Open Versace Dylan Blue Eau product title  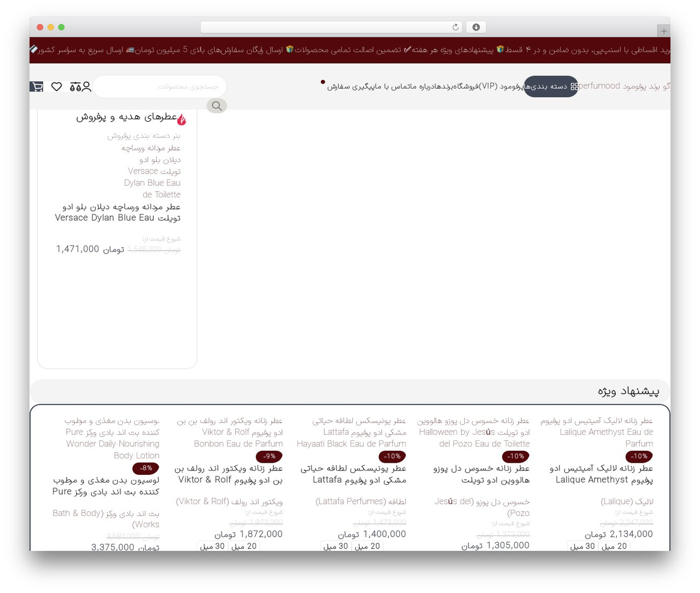118,212
